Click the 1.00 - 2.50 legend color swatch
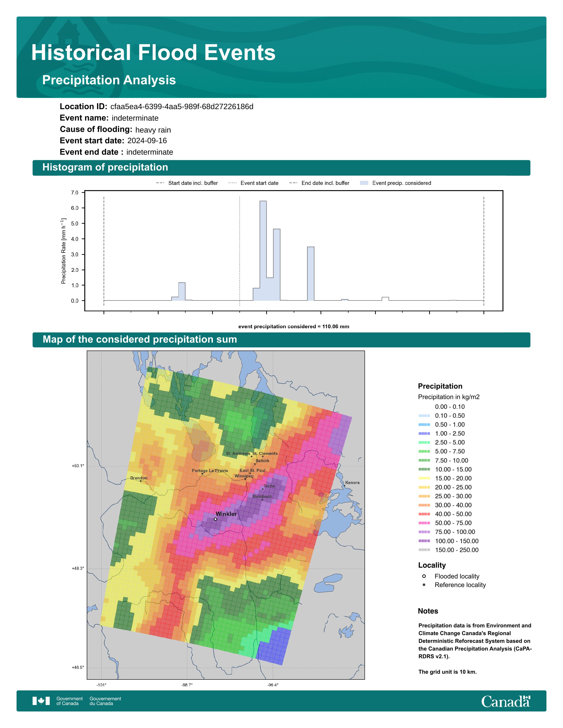 tap(424, 434)
